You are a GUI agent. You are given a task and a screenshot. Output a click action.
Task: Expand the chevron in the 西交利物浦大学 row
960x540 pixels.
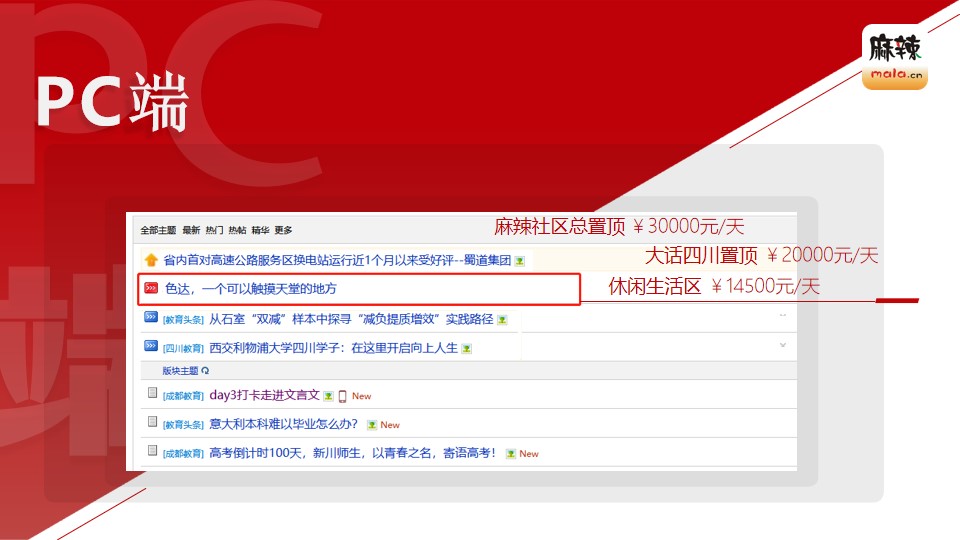pyautogui.click(x=783, y=345)
